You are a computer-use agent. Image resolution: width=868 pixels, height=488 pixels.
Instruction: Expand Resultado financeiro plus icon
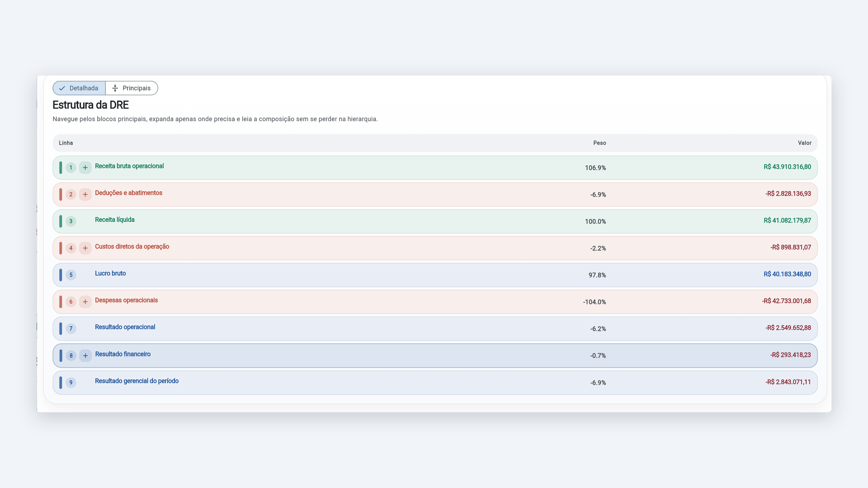(x=85, y=356)
